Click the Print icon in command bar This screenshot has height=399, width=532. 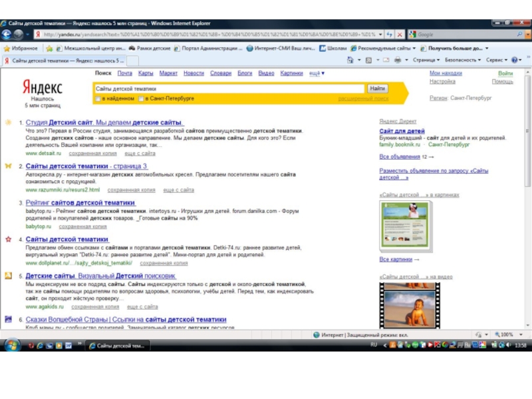pyautogui.click(x=398, y=60)
